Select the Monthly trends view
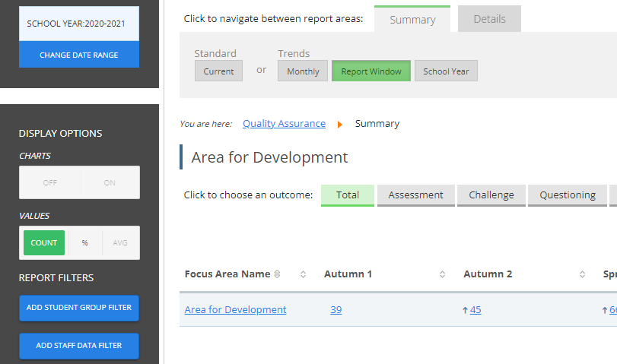Screen dimensions: 617x364 pyautogui.click(x=303, y=71)
